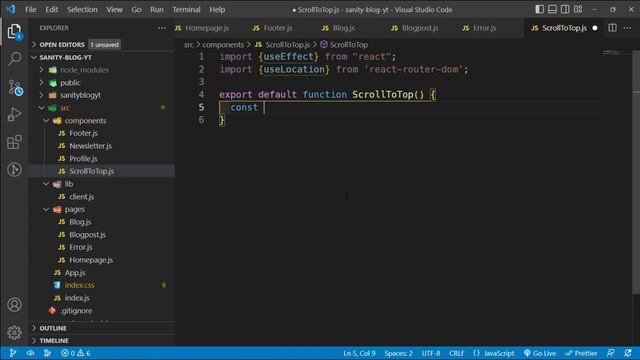
Task: Expand the Timeline section
Action: [x=102, y=340]
